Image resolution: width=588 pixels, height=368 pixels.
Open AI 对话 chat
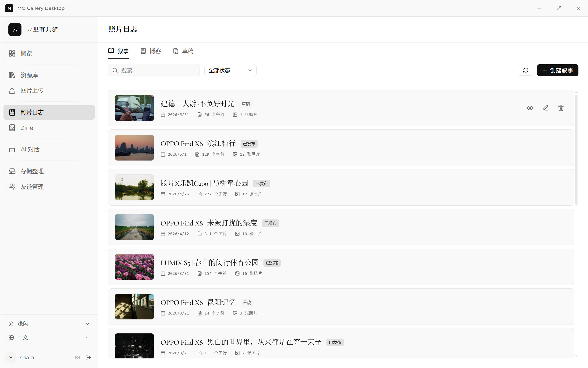pyautogui.click(x=49, y=150)
